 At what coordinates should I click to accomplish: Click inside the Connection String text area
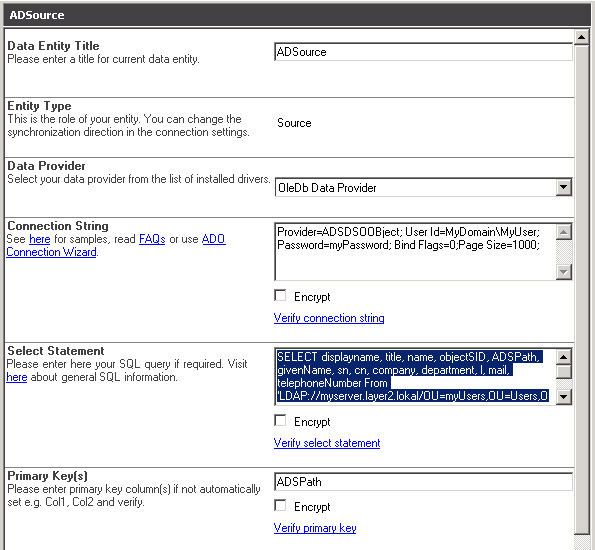point(416,252)
